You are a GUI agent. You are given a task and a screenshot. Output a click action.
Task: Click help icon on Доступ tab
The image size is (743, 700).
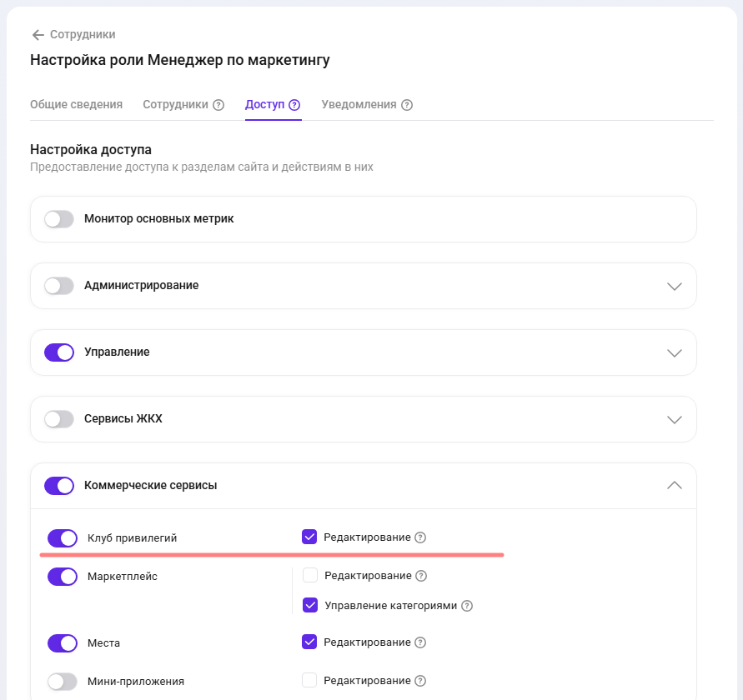click(294, 105)
